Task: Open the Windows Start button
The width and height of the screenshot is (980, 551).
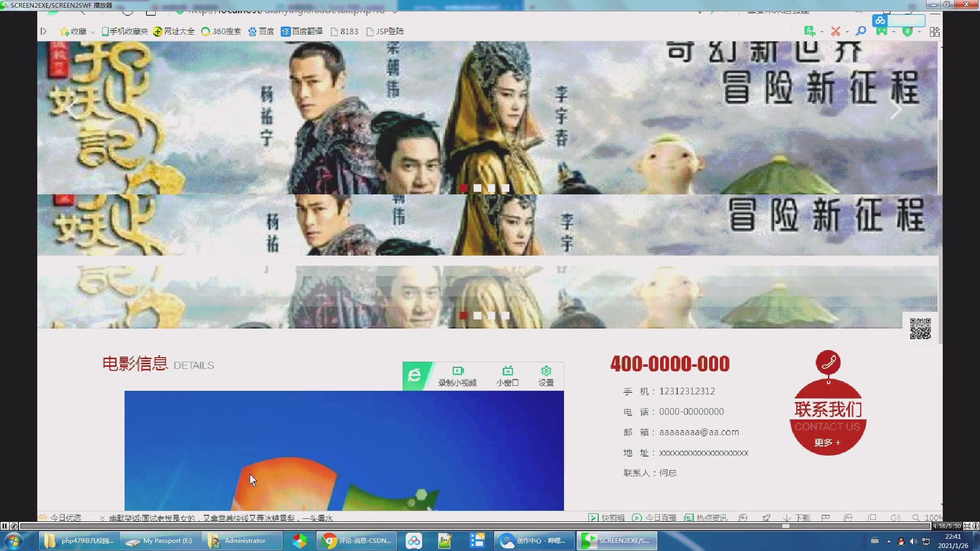Action: tap(13, 541)
